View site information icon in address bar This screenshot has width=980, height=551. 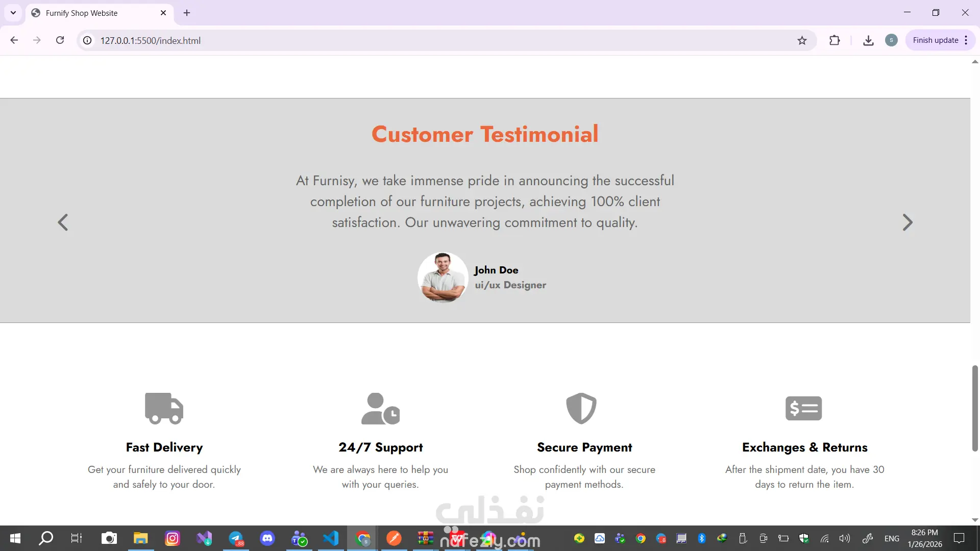[88, 40]
